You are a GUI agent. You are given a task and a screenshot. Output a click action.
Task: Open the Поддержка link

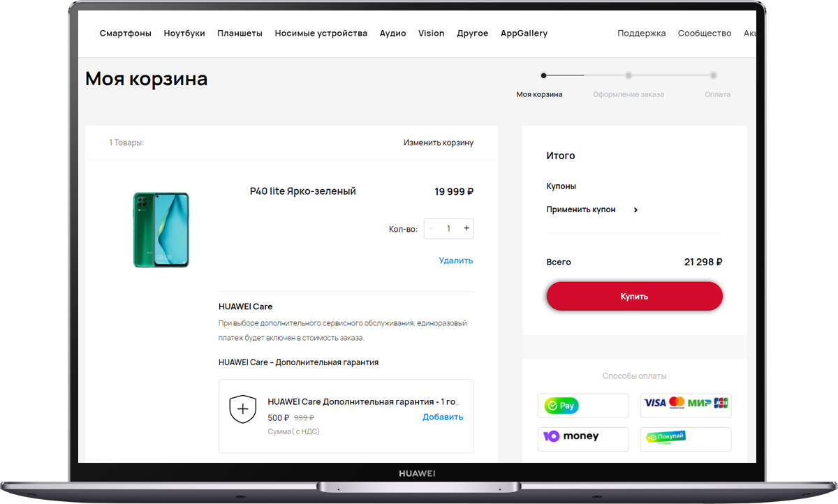point(642,34)
